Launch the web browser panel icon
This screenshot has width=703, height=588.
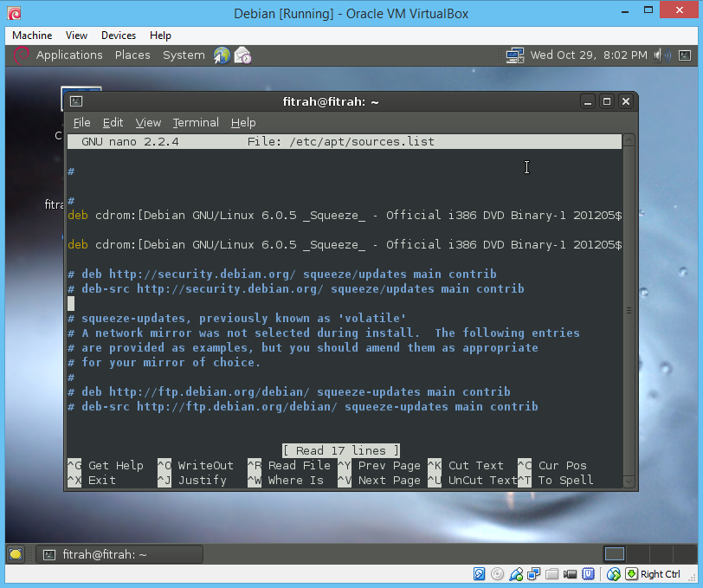222,55
